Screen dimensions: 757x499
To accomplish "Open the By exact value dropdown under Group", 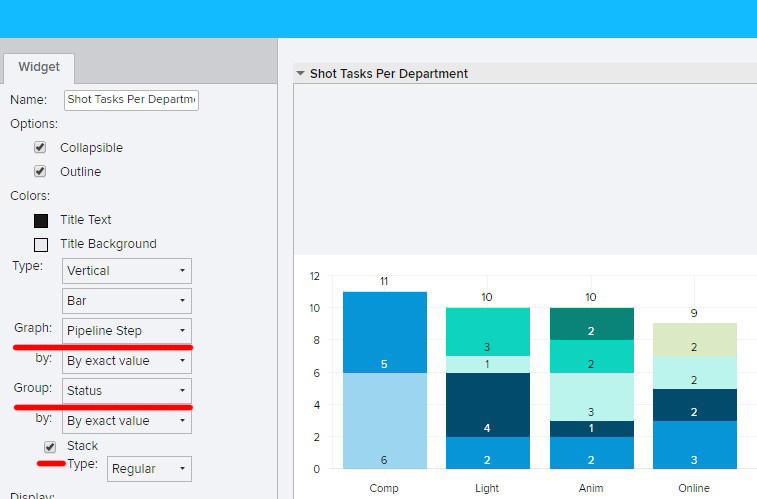I will tap(127, 421).
